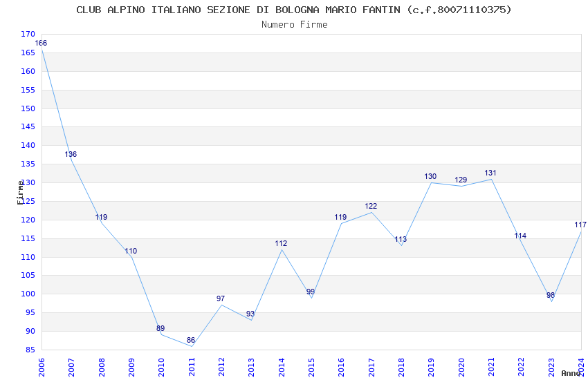Click the 2007 year label on x-axis
The image size is (588, 380).
[71, 368]
